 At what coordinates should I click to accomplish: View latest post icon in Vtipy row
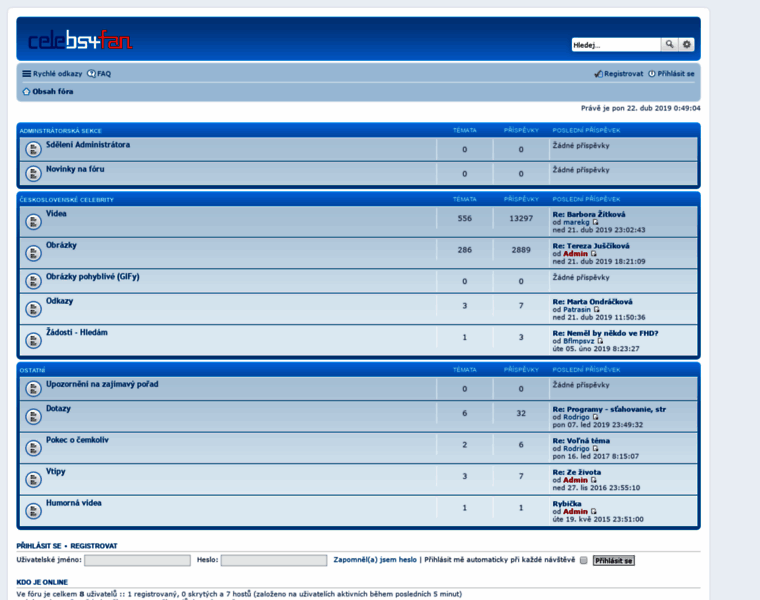(594, 480)
